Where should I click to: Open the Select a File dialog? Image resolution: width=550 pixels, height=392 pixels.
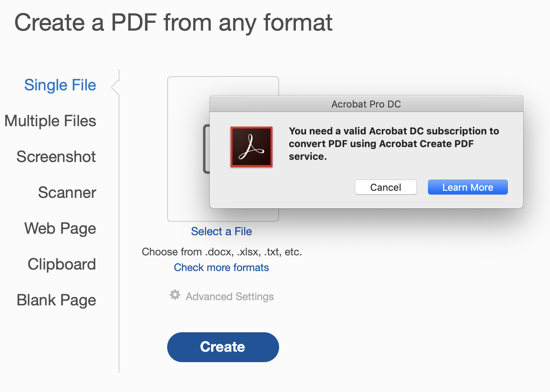(x=221, y=231)
